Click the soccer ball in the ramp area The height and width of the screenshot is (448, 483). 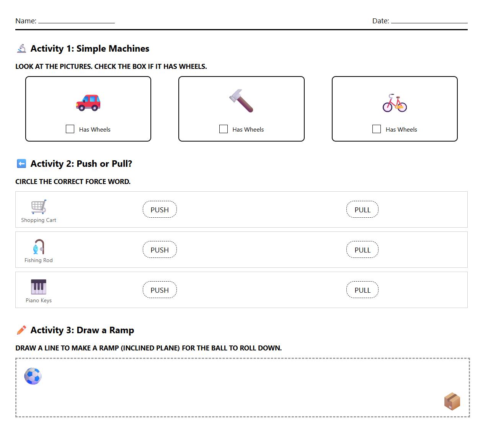coord(33,376)
